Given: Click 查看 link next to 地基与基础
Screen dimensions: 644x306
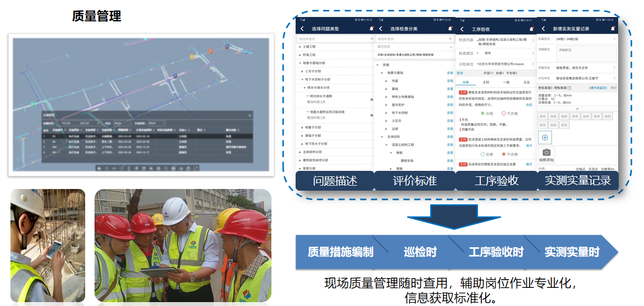Looking at the screenshot, I should tap(450, 73).
